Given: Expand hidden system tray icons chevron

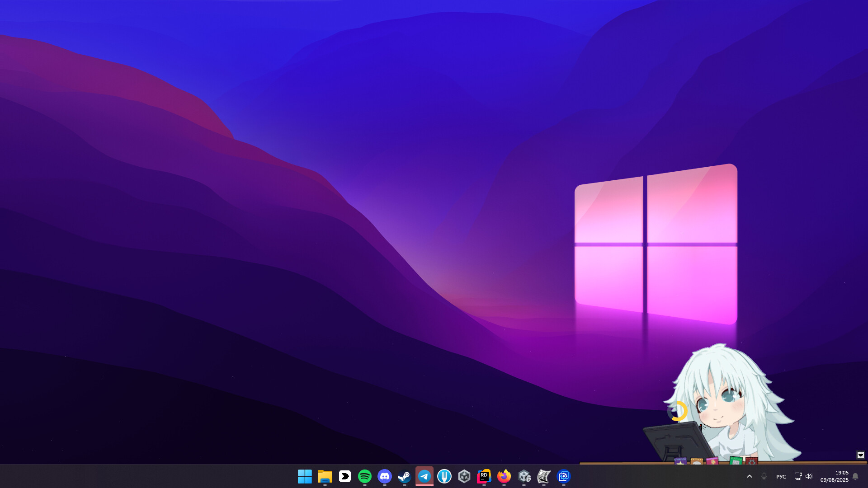Looking at the screenshot, I should point(750,476).
